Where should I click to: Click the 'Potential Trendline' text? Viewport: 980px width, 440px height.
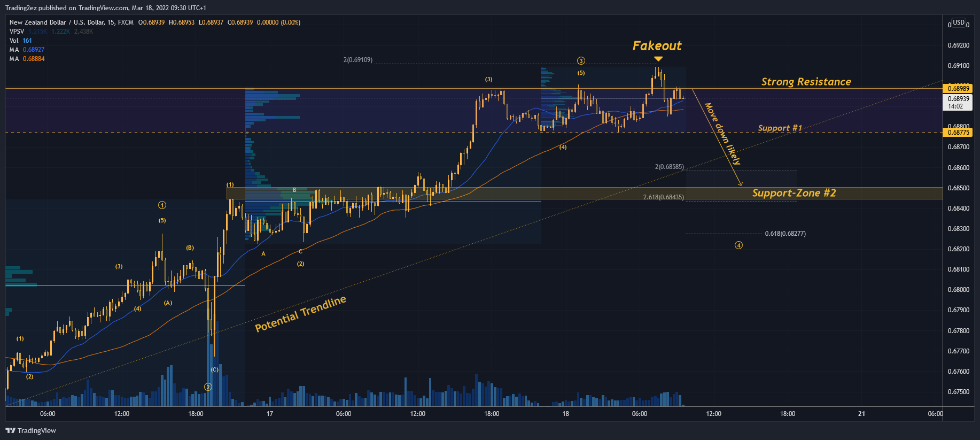tap(300, 314)
